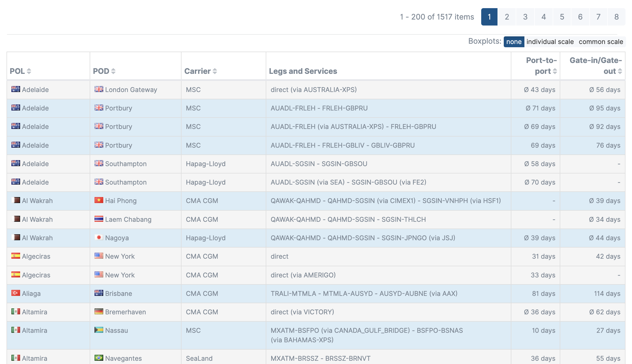Image resolution: width=632 pixels, height=364 pixels.
Task: Click Germany flag beside Bremerhaven
Action: [x=99, y=311]
